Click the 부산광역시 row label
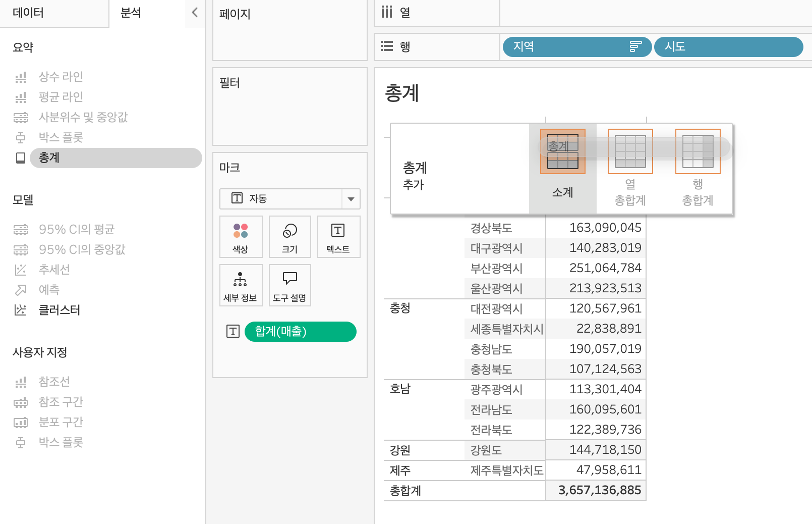This screenshot has height=524, width=812. pos(496,269)
